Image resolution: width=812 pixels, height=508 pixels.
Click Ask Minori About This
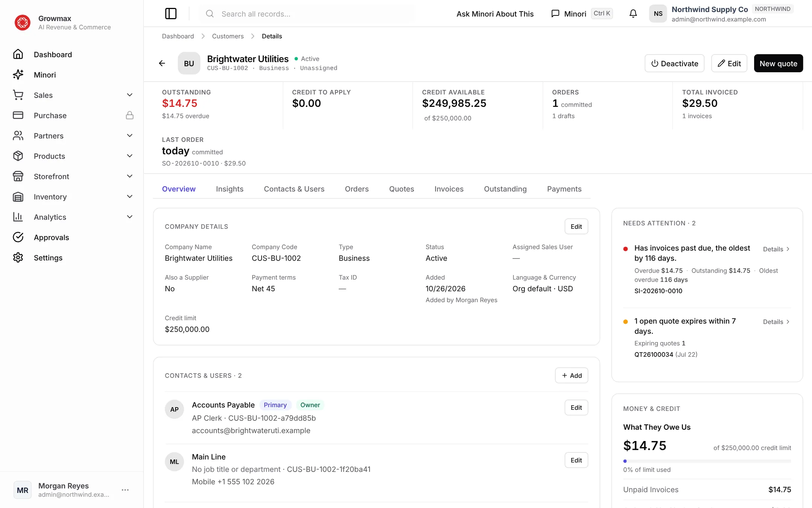pyautogui.click(x=495, y=14)
